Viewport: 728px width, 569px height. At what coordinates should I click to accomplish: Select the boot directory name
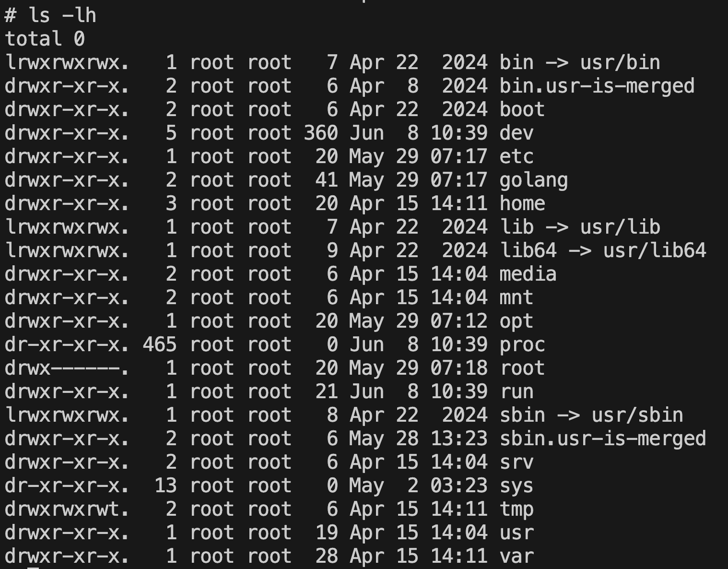tap(522, 109)
